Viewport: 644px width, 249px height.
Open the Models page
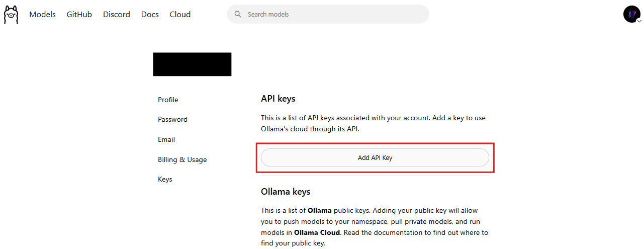pos(42,15)
